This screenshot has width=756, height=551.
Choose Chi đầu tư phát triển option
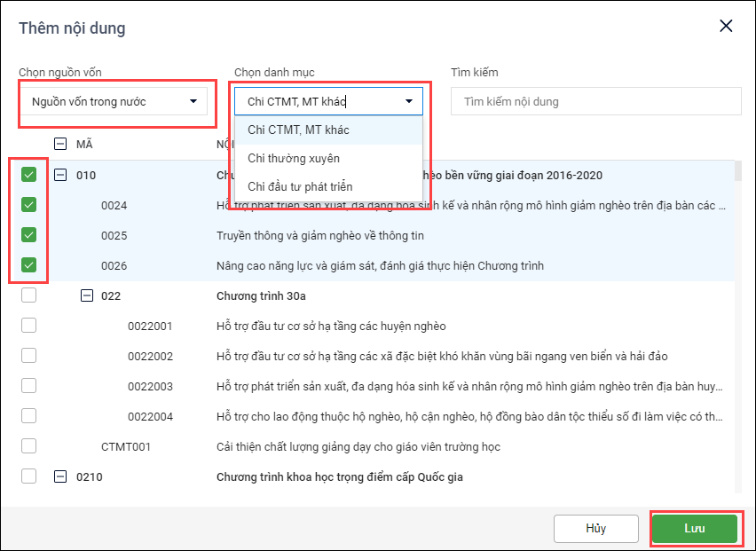(300, 186)
